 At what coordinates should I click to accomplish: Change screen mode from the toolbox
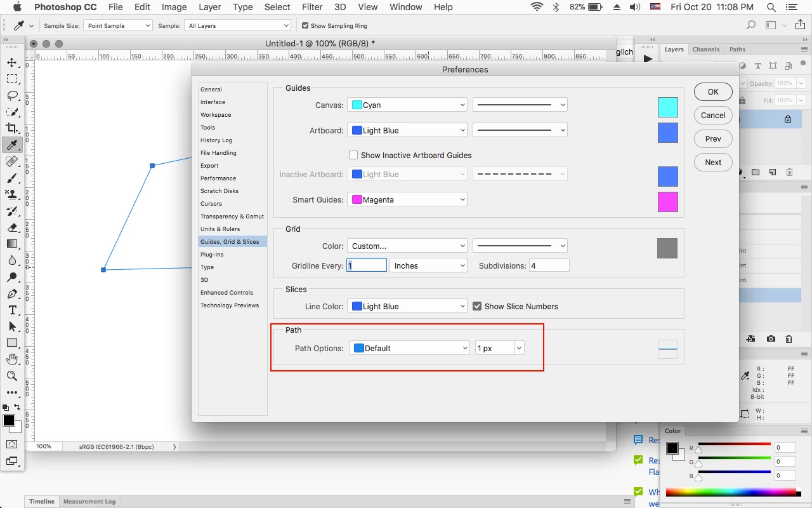(x=12, y=461)
